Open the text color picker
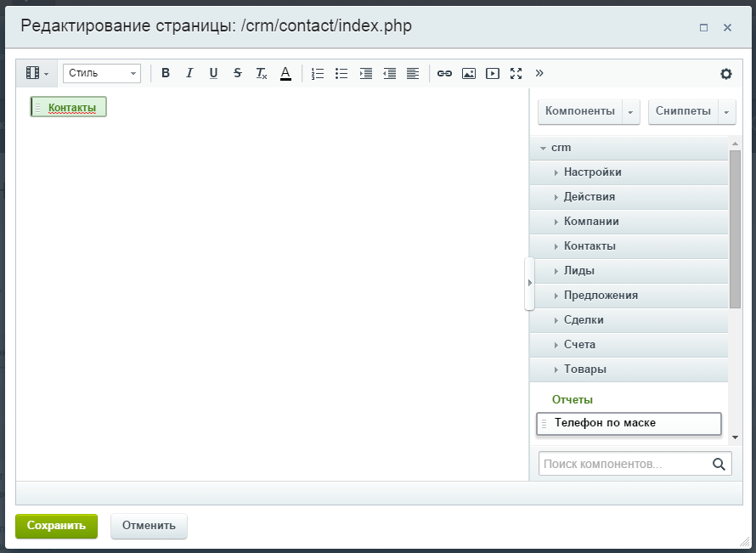 coord(285,74)
